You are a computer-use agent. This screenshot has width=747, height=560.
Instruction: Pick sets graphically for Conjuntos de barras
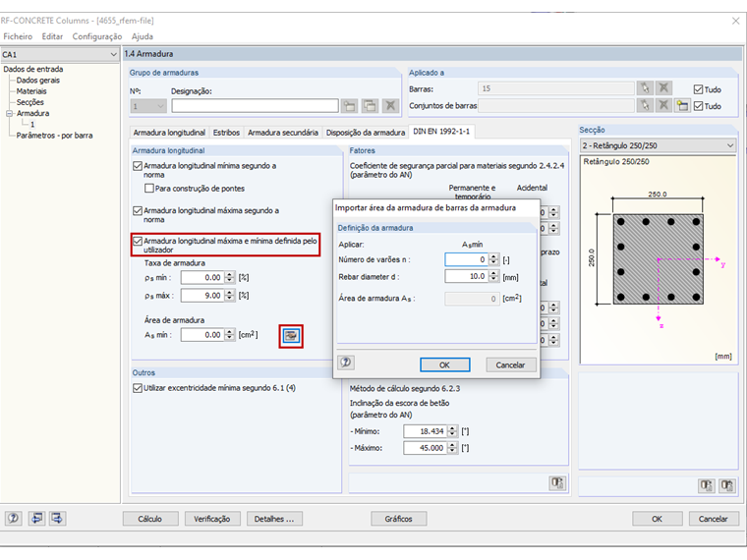645,105
